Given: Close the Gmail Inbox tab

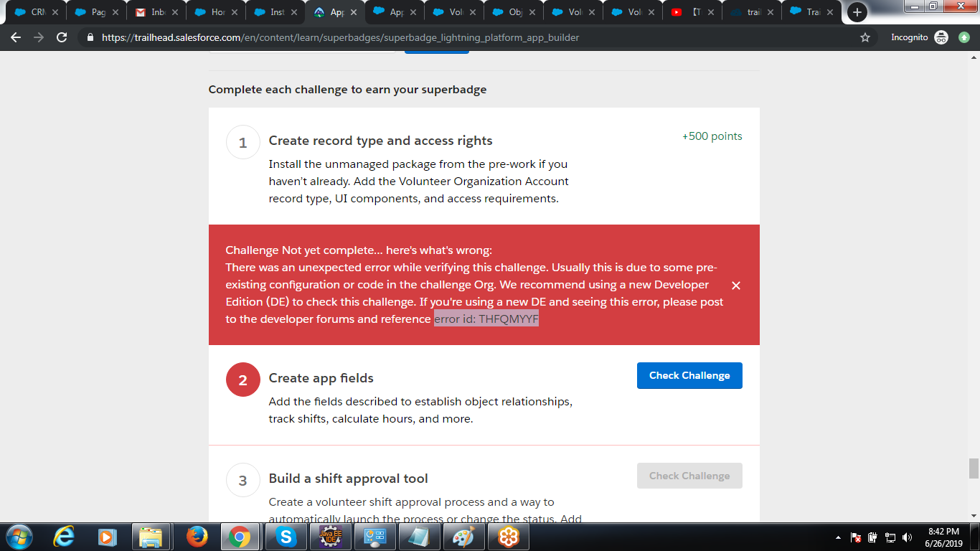Looking at the screenshot, I should [x=174, y=12].
